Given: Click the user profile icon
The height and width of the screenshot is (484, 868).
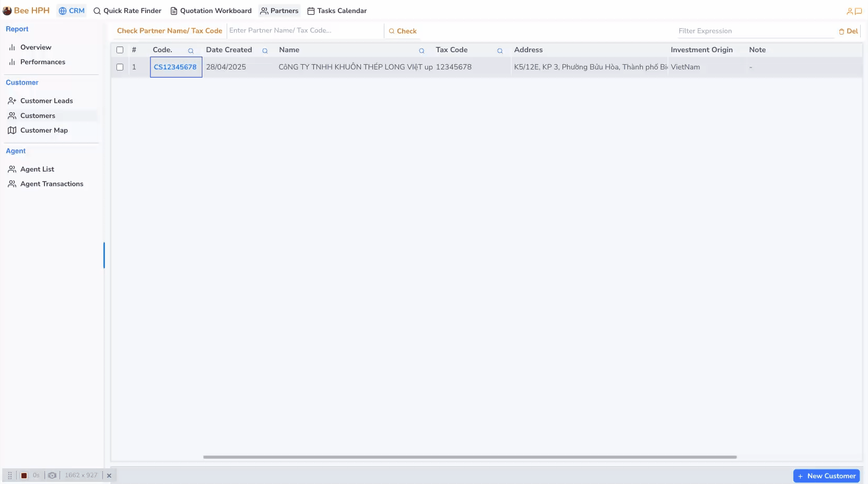Looking at the screenshot, I should point(850,11).
